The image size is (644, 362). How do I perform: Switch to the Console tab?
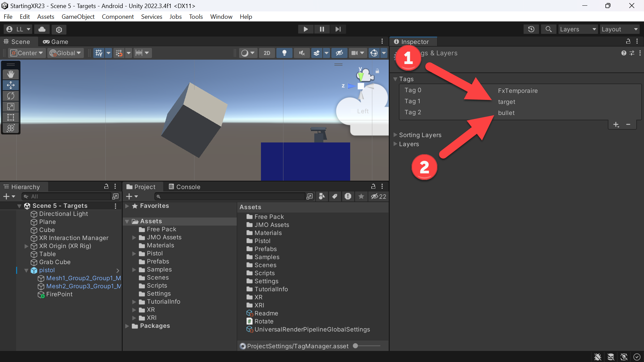184,187
